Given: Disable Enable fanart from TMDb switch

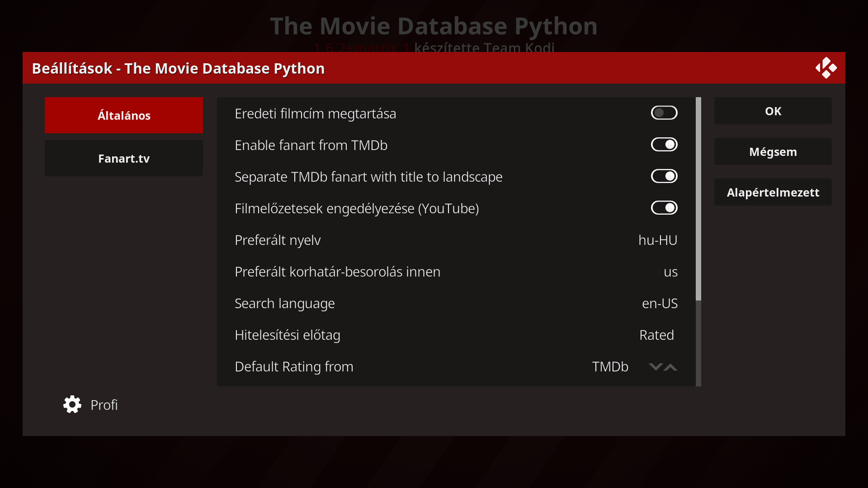Looking at the screenshot, I should (664, 145).
